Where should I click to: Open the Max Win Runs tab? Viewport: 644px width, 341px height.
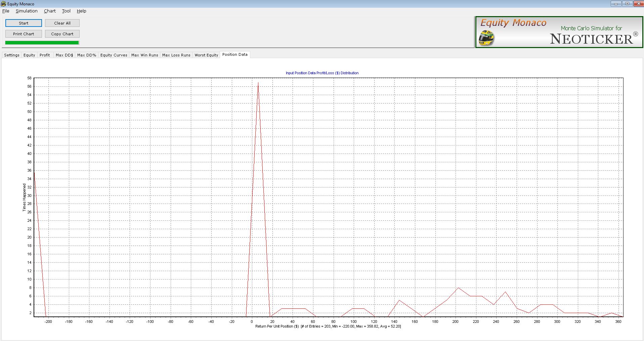(144, 55)
